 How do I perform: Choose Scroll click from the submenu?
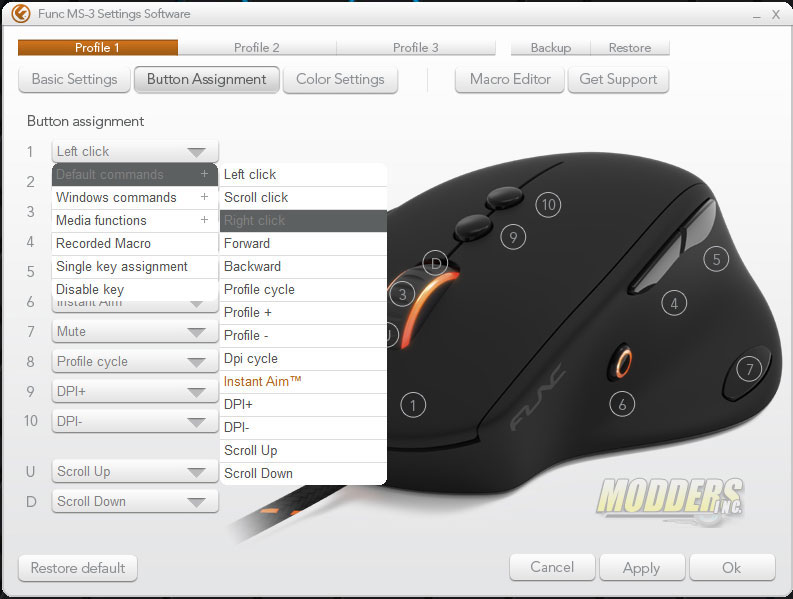[303, 197]
